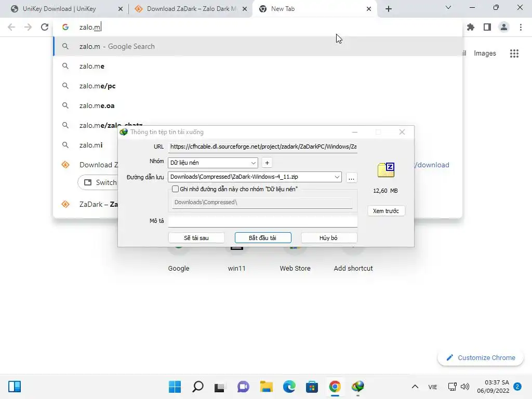Click URL field in download dialog
This screenshot has width=532, height=399.
coord(262,147)
